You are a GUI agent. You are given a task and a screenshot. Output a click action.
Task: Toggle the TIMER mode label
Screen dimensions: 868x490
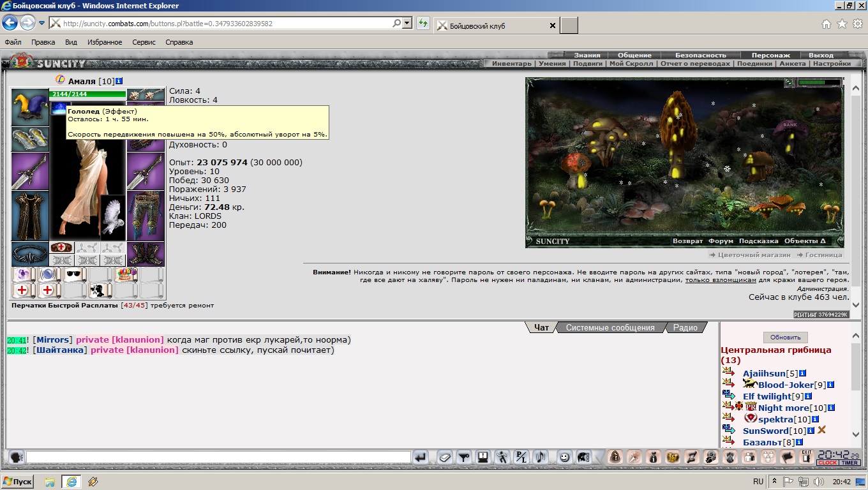click(x=849, y=463)
